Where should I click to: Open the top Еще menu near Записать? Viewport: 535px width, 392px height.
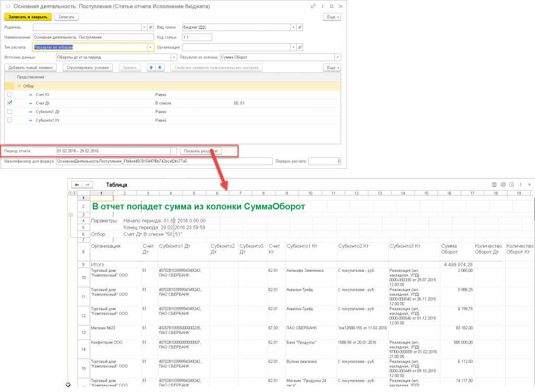point(332,17)
